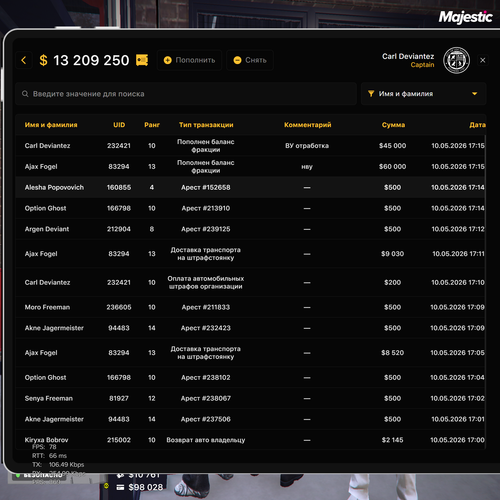
Task: Select transaction Арест #232423
Action: [206, 328]
